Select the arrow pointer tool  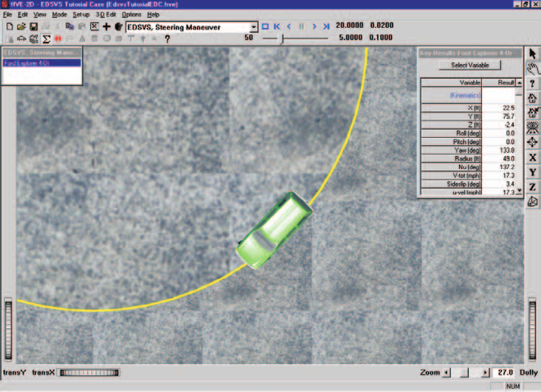pos(532,53)
